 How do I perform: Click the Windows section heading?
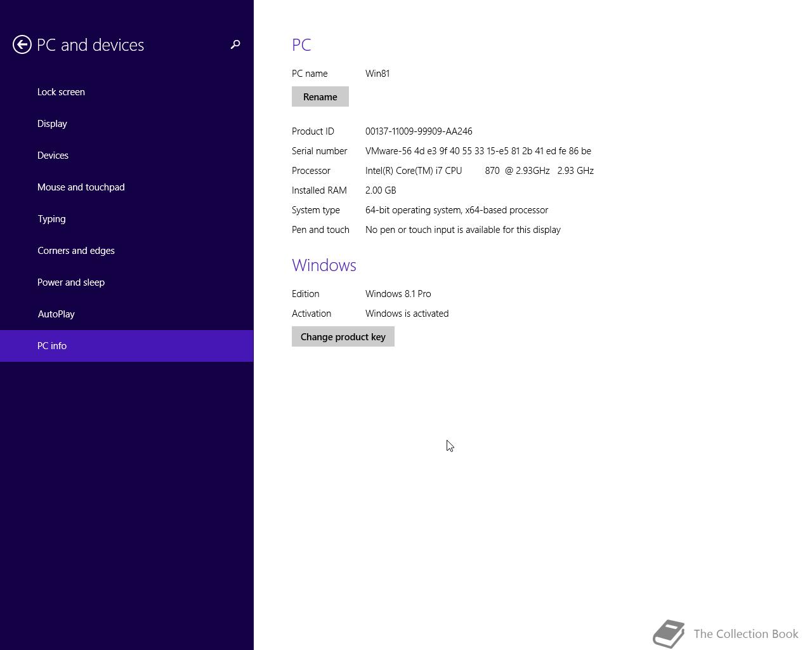[324, 265]
